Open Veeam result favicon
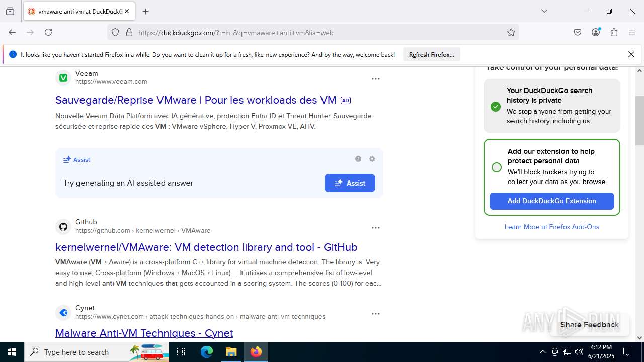The width and height of the screenshot is (644, 362). pyautogui.click(x=63, y=77)
